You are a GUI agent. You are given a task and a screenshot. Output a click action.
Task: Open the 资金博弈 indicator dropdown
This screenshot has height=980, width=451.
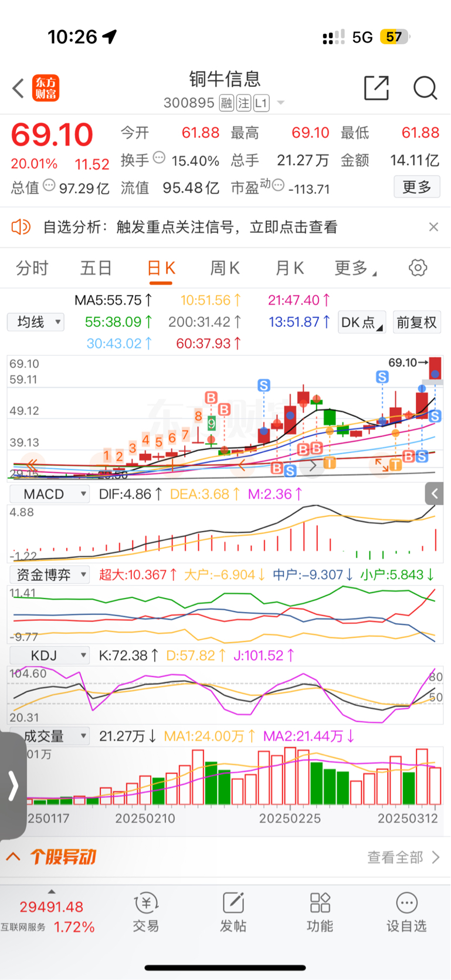click(49, 575)
